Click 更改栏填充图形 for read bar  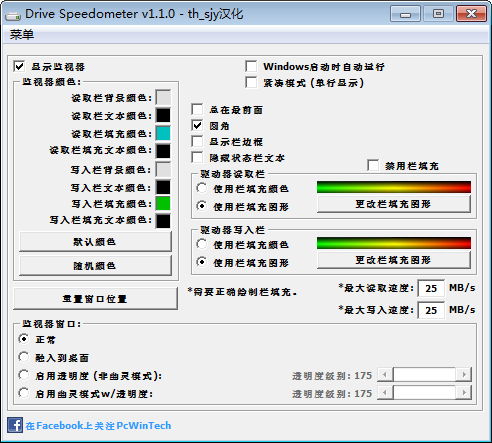click(x=394, y=204)
